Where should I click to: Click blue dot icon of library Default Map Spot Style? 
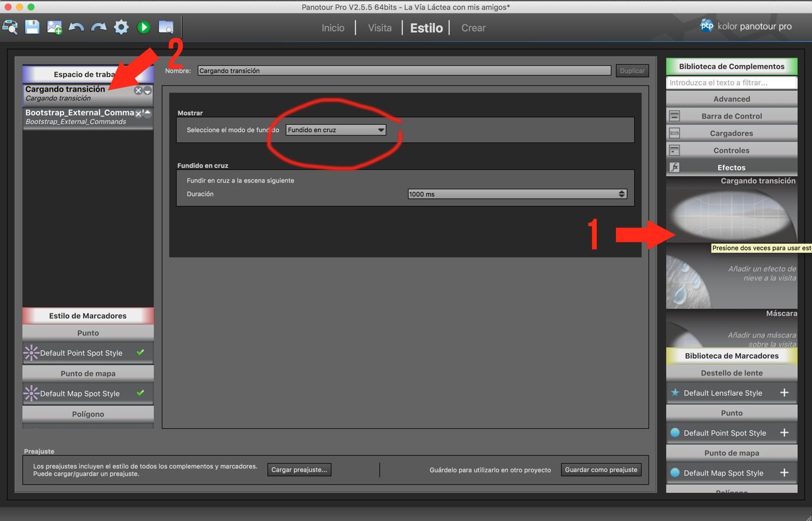[675, 473]
